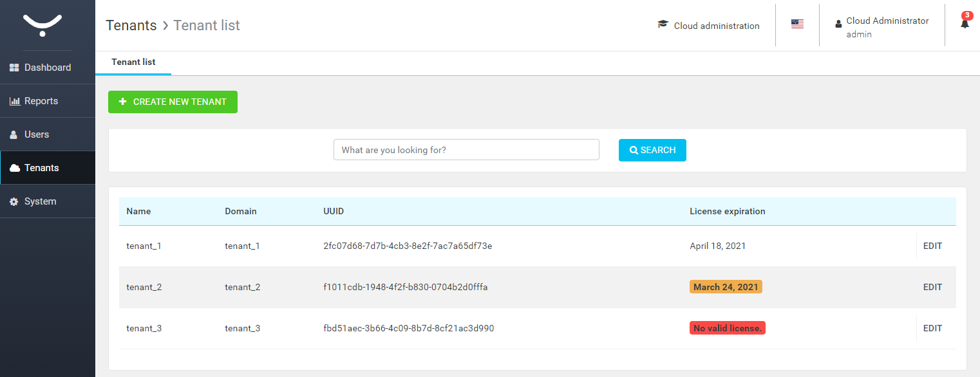Edit tenant_1
Viewport: 980px width, 377px height.
point(932,246)
